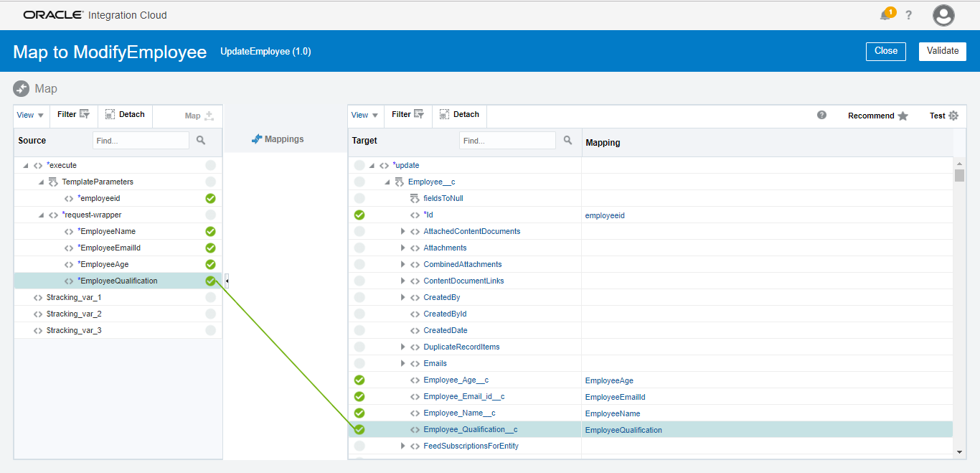
Task: Click the mapped check on *EmployeeAge
Action: click(x=210, y=264)
